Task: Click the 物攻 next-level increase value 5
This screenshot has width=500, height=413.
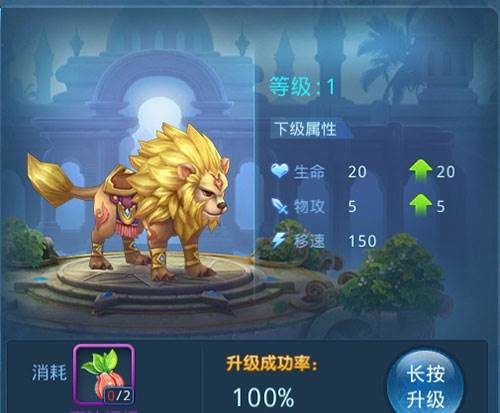Action: pyautogui.click(x=441, y=207)
